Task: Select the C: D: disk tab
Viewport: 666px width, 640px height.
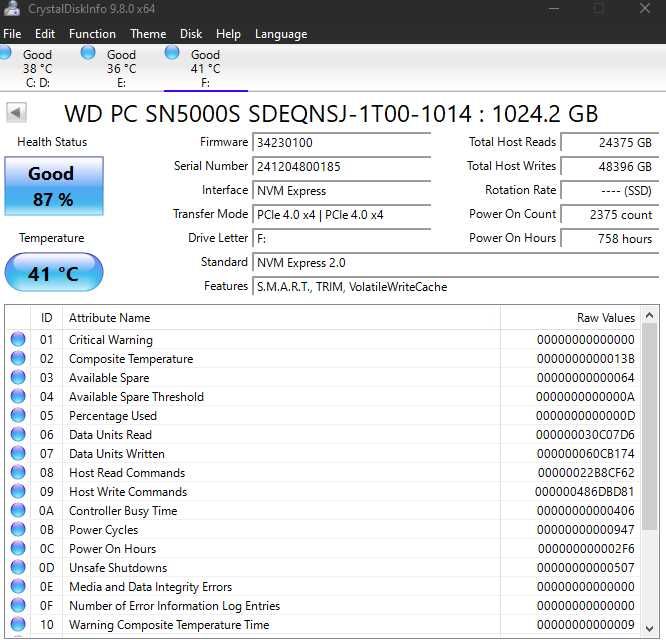Action: pyautogui.click(x=37, y=68)
